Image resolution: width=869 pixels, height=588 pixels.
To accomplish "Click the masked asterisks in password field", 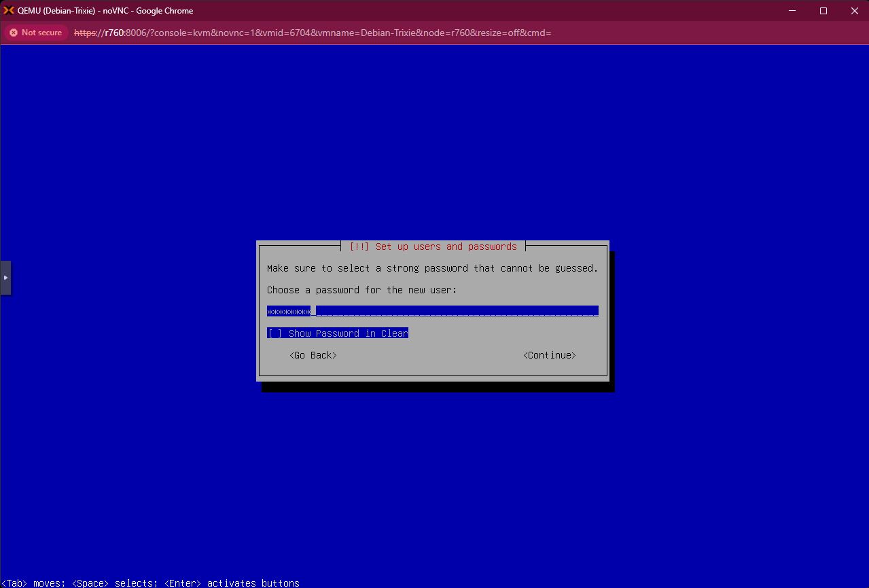I will click(289, 311).
